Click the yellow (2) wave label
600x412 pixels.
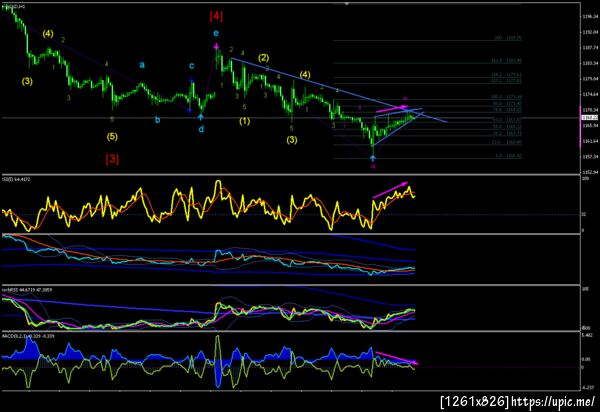(263, 58)
